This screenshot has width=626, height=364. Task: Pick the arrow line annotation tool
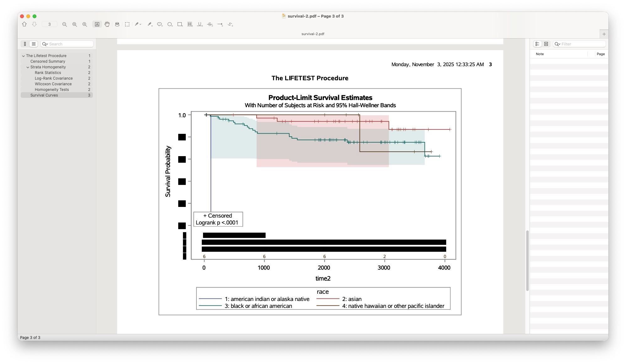tap(220, 24)
